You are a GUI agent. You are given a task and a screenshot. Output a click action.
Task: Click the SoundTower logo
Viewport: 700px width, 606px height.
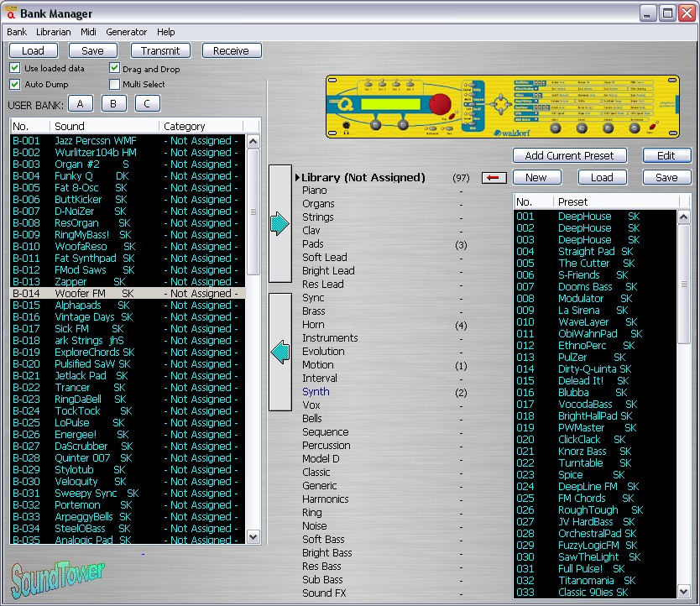click(58, 577)
